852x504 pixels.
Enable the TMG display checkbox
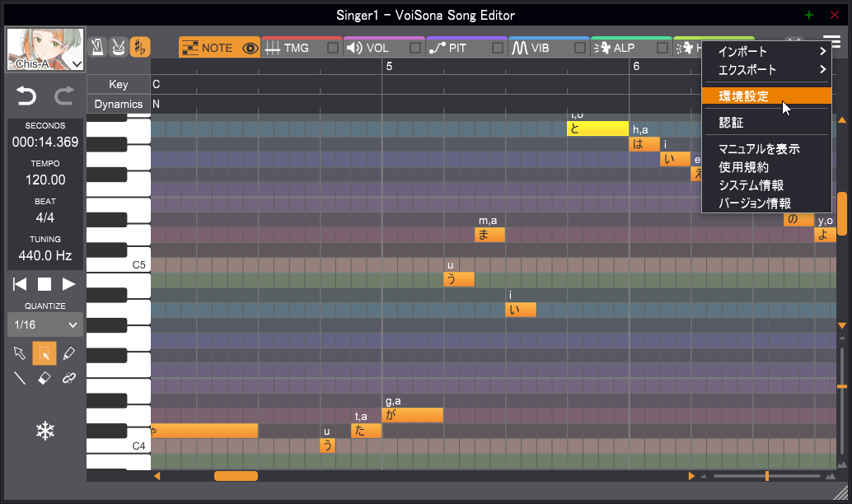pyautogui.click(x=333, y=48)
